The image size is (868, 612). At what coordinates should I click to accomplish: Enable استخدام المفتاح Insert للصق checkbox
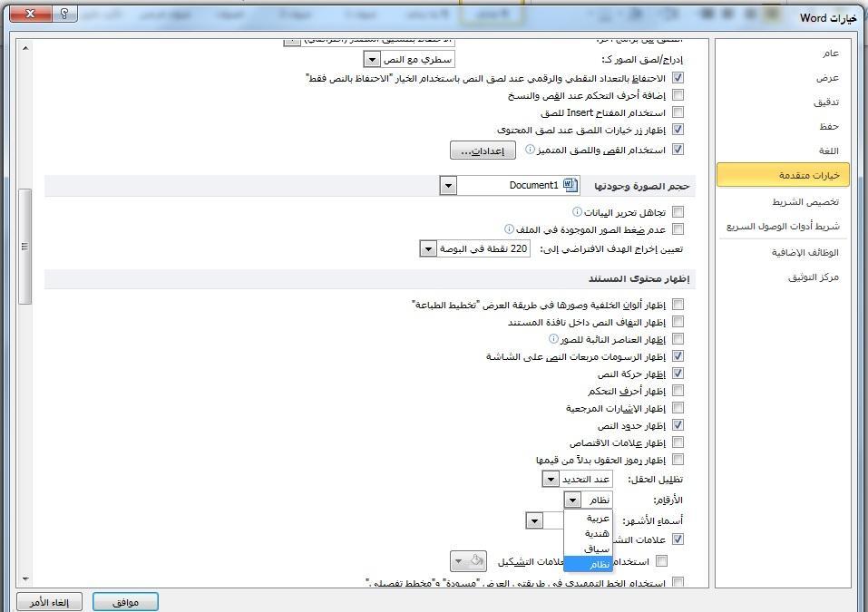678,112
